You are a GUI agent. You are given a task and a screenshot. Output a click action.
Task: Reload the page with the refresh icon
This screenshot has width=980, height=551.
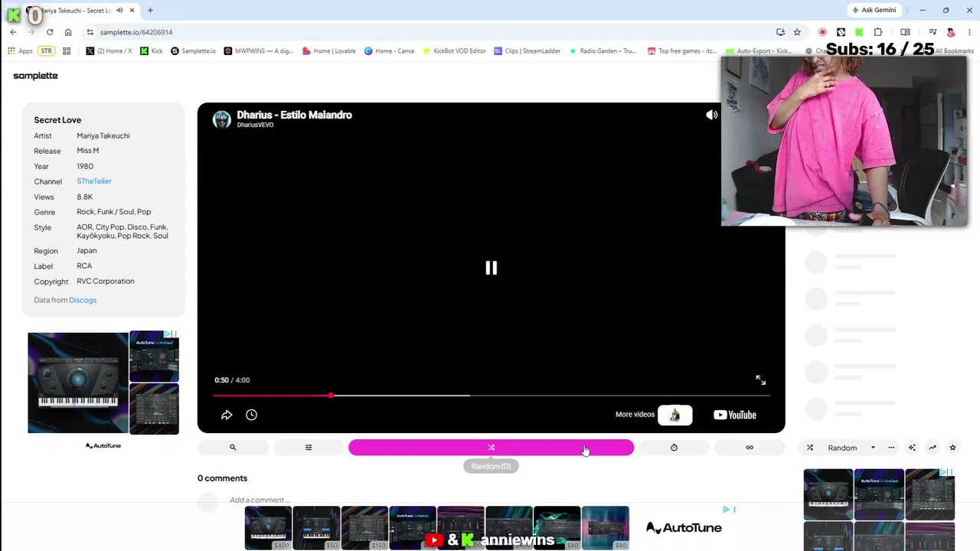click(50, 32)
